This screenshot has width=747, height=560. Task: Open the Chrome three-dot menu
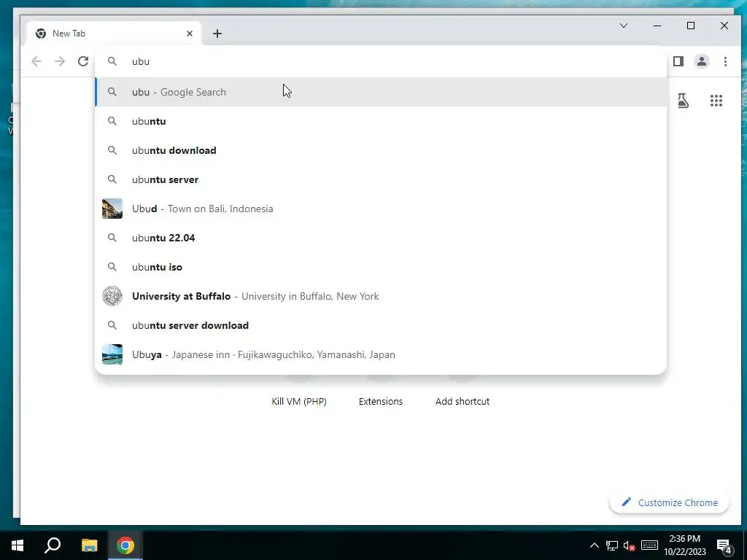(x=725, y=61)
